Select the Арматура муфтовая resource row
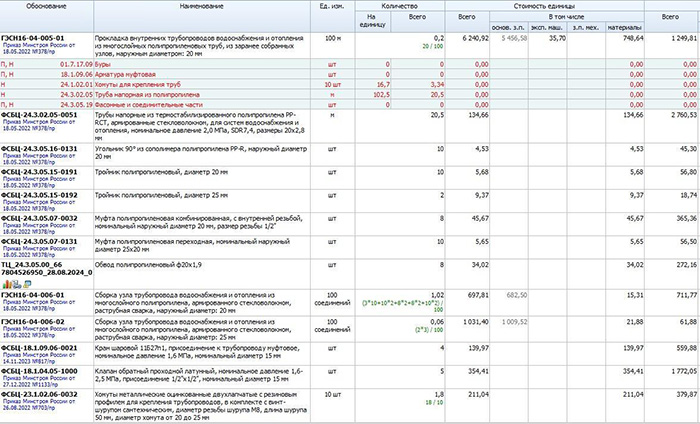700x424 pixels. coord(350,75)
